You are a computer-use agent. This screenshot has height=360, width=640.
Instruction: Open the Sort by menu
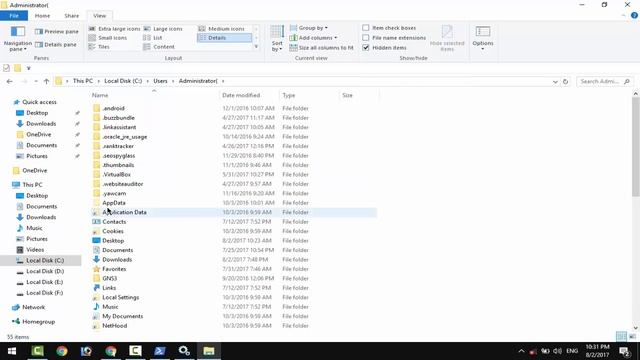coord(277,38)
